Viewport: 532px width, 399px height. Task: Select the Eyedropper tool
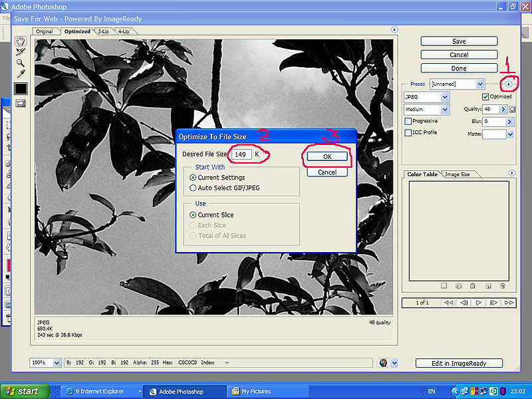coord(21,73)
